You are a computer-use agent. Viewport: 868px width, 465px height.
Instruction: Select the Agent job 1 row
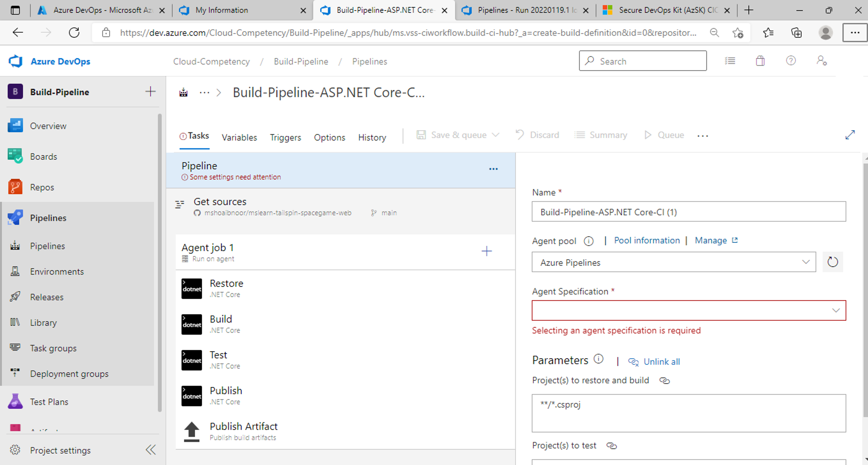coord(345,252)
